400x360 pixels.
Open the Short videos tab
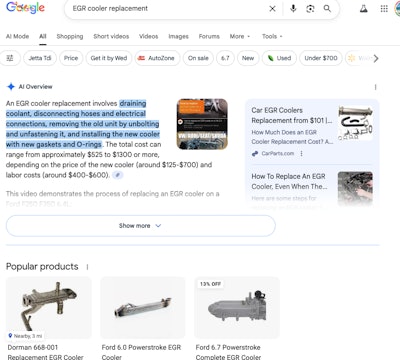[x=111, y=36]
